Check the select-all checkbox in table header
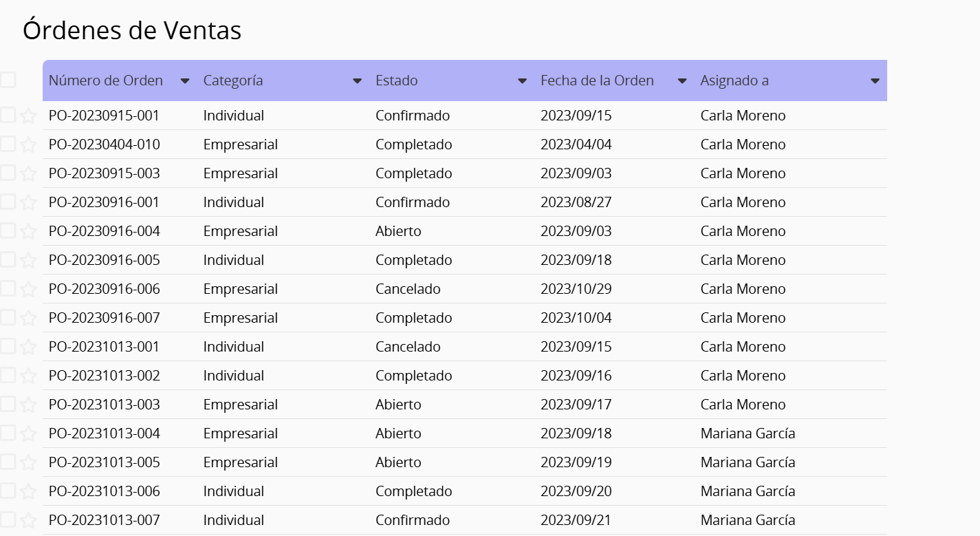980x536 pixels. coord(8,80)
